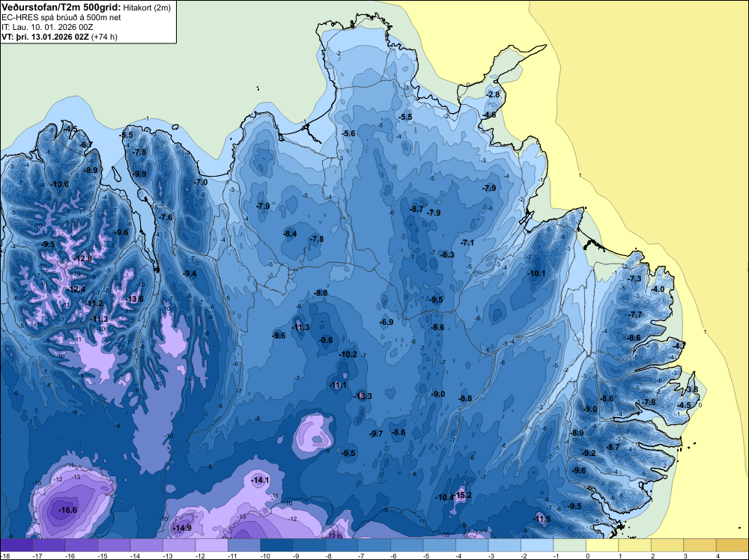Click the legend swatch between -18 and -17
Image resolution: width=749 pixels, height=560 pixels.
click(16, 545)
